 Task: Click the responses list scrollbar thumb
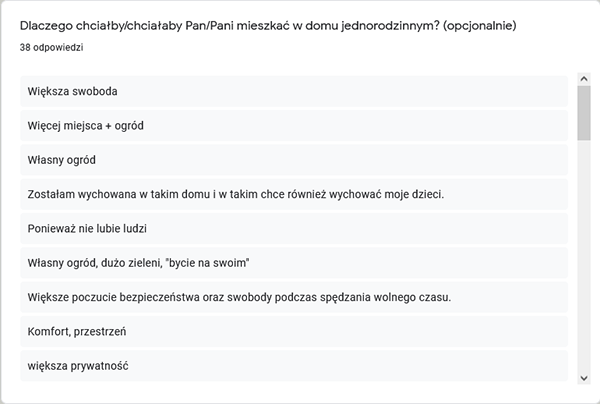(x=584, y=112)
